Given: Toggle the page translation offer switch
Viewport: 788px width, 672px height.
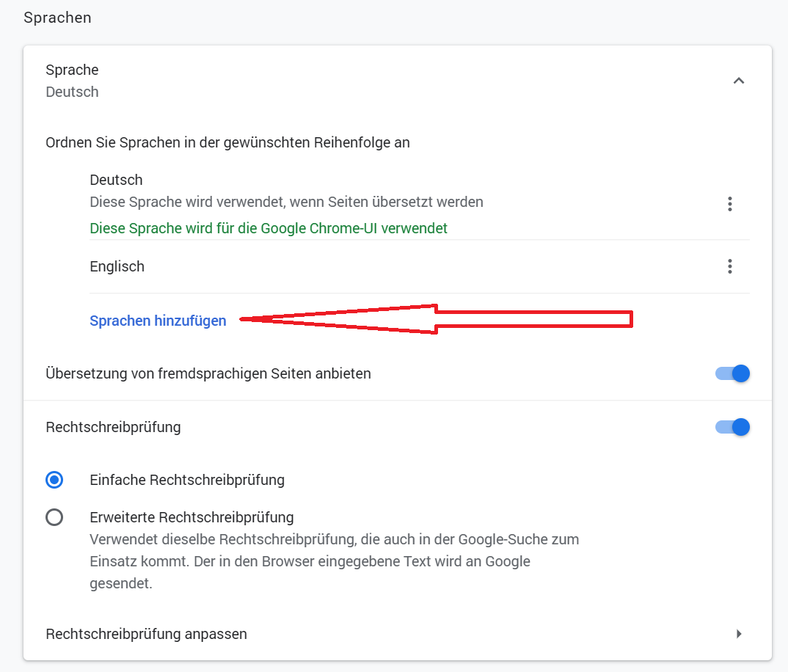Looking at the screenshot, I should [732, 373].
